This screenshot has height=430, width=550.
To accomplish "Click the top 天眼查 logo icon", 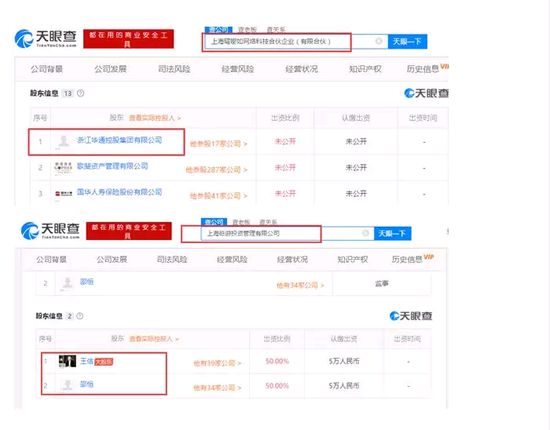I will tap(24, 38).
